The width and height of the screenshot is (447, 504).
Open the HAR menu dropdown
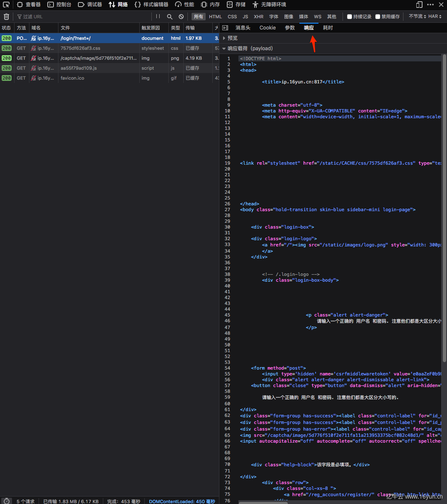tap(435, 17)
